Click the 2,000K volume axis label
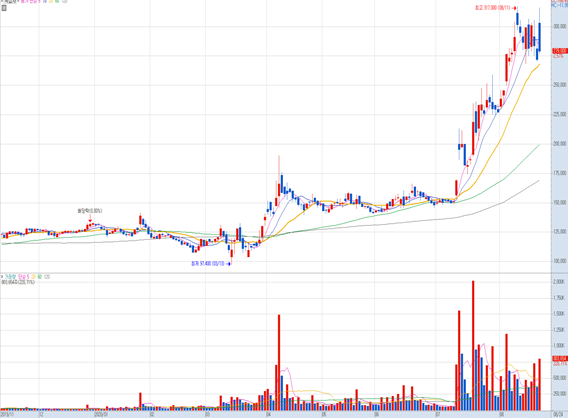 click(x=559, y=282)
